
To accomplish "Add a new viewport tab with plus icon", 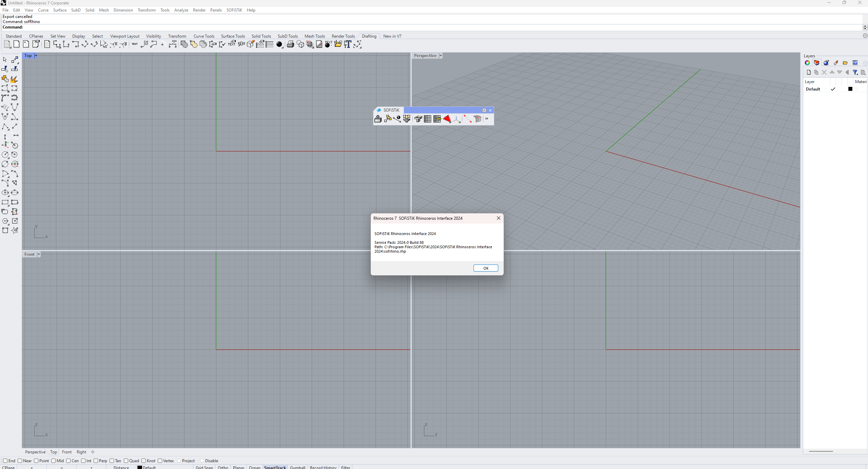I will [93, 452].
